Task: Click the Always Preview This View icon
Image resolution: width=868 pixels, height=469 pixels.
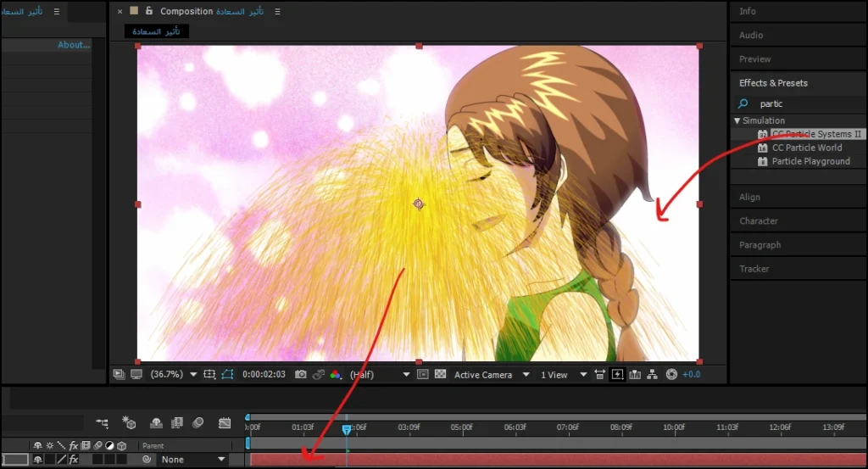Action: [119, 374]
